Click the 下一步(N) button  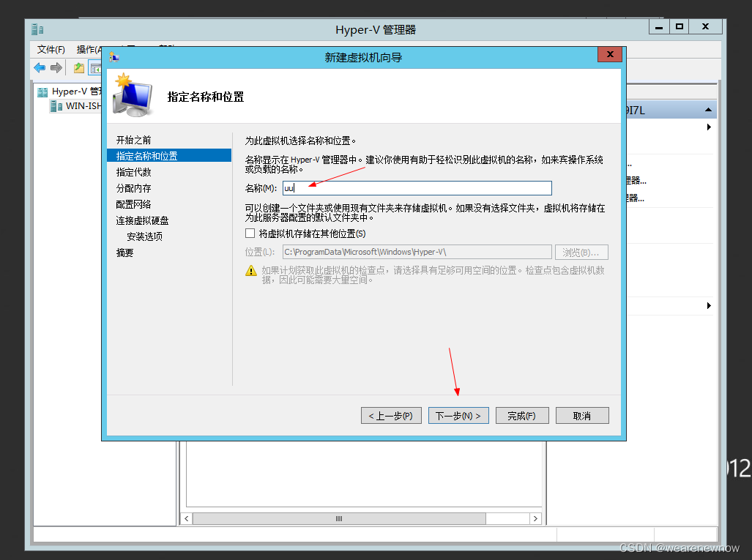(458, 415)
